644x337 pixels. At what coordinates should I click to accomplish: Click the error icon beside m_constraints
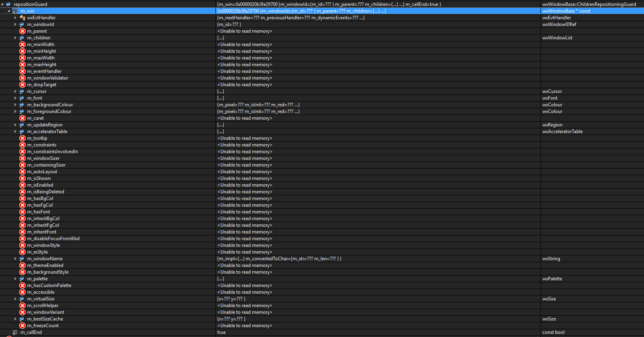[22, 145]
